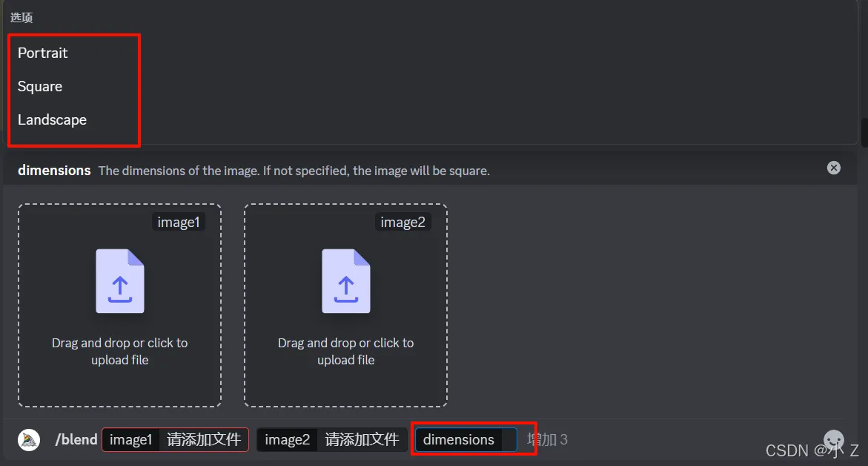This screenshot has height=466, width=868.
Task: Dismiss the dimensions panel with the X icon
Action: (x=834, y=168)
